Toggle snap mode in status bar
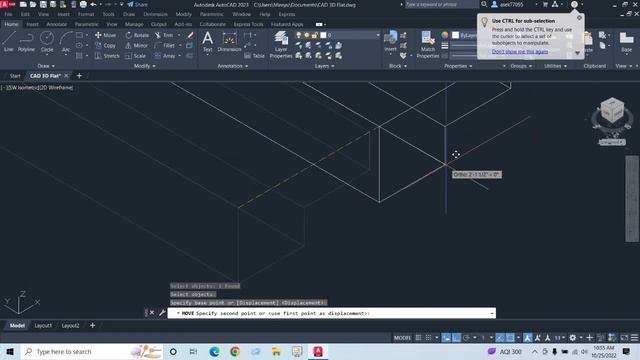This screenshot has width=640, height=360. [x=428, y=338]
